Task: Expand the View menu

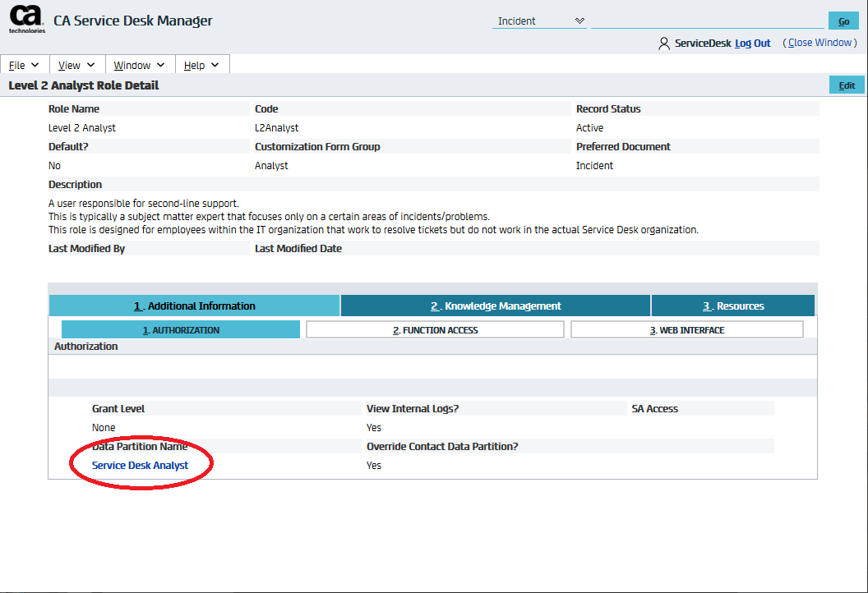Action: pyautogui.click(x=76, y=66)
